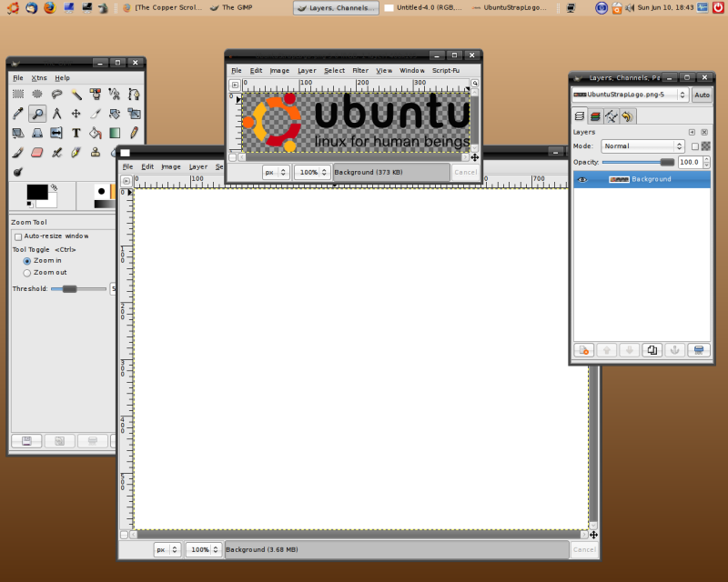The height and width of the screenshot is (582, 728).
Task: Select the Scale tool
Action: pos(134,114)
